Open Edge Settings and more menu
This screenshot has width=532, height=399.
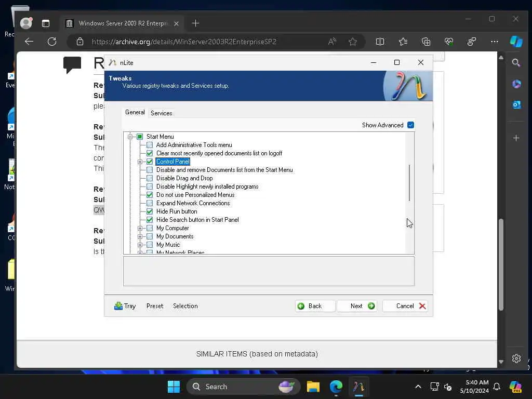[x=495, y=42]
